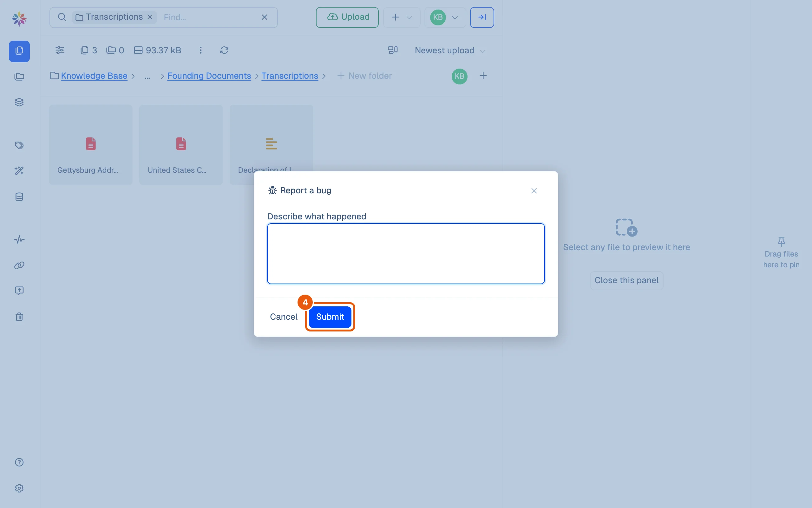Expand the collapsed breadcrumb ellipsis
Viewport: 812px width, 508px height.
(x=147, y=77)
